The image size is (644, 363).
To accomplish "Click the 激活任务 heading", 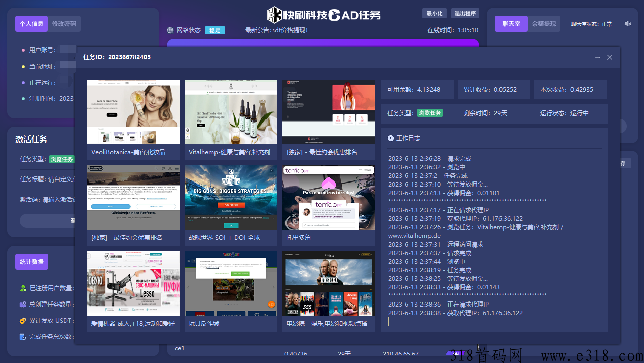I will pos(31,140).
